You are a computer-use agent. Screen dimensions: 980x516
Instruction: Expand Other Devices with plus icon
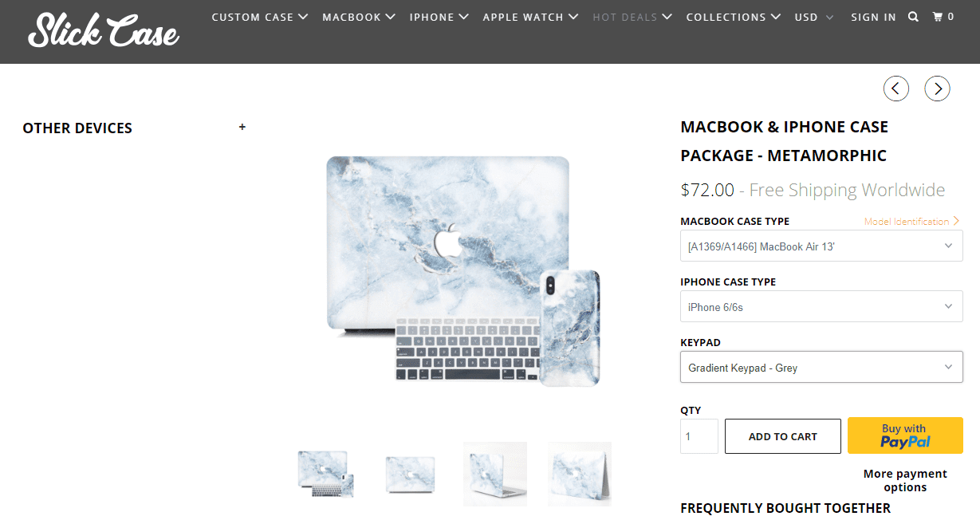pos(242,127)
